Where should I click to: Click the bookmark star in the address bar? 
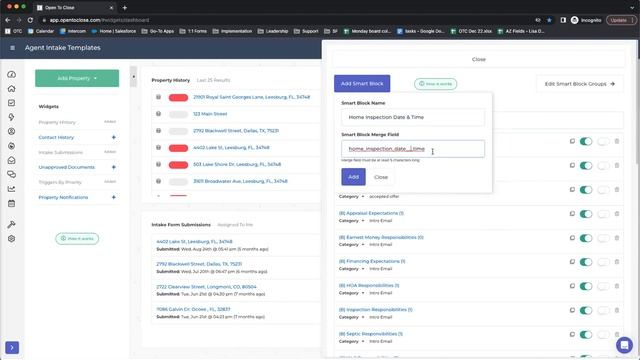point(549,20)
